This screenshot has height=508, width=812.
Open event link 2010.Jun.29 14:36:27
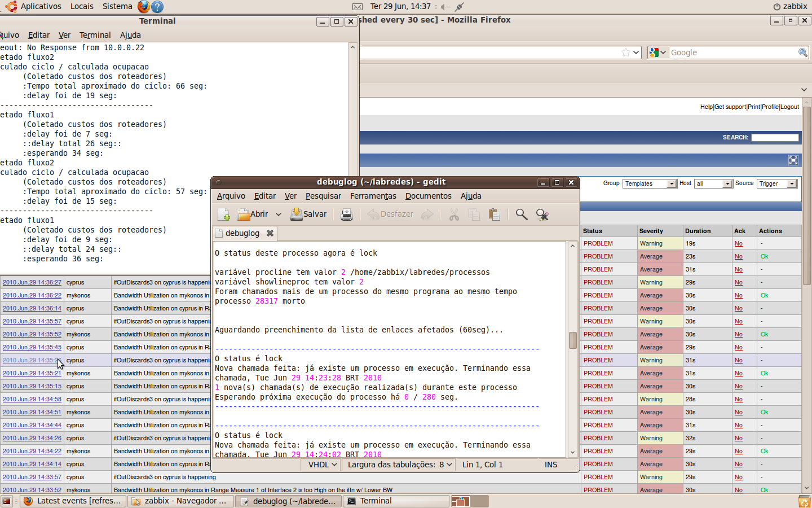click(x=32, y=282)
